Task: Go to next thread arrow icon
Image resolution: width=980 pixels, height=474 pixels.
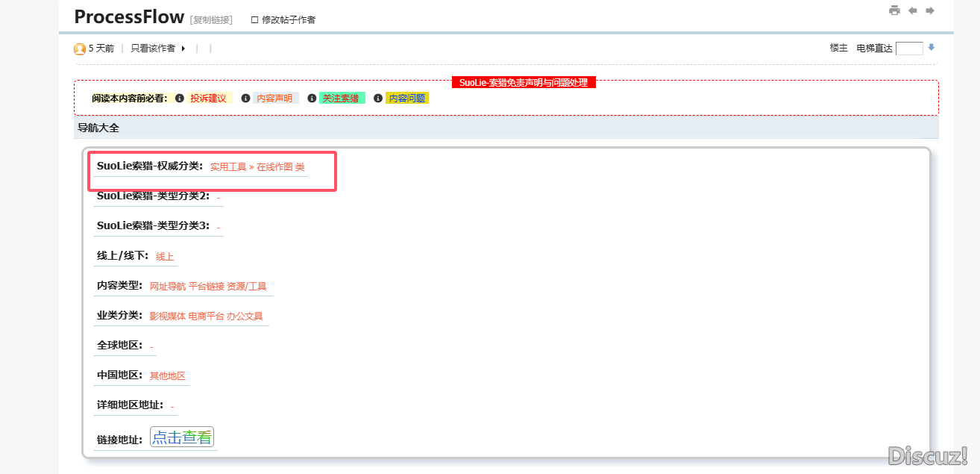Action: [x=930, y=10]
